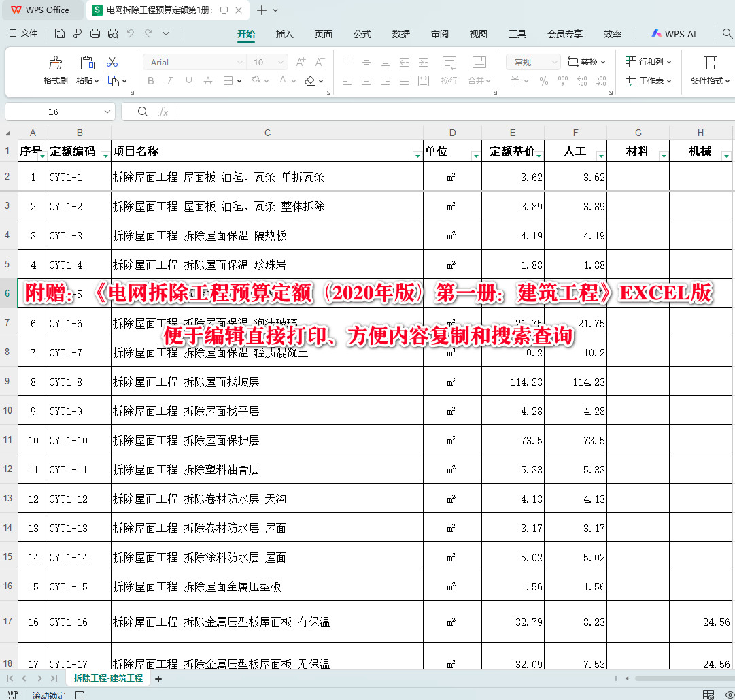This screenshot has width=735, height=700.
Task: Apply bold formatting with the B icon
Action: pyautogui.click(x=150, y=80)
